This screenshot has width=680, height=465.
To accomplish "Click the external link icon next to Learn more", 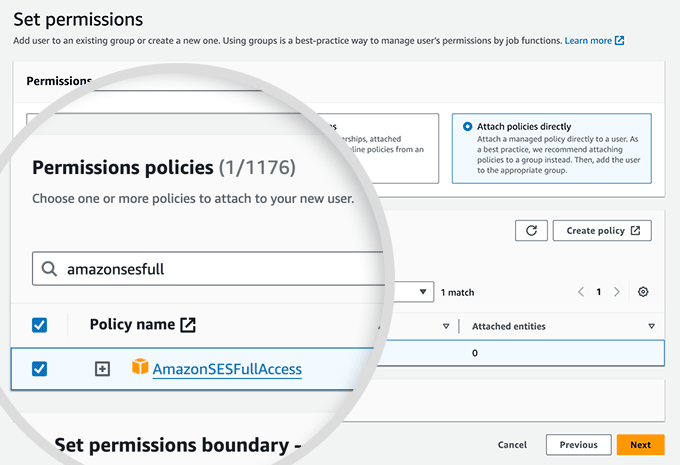I will [620, 41].
